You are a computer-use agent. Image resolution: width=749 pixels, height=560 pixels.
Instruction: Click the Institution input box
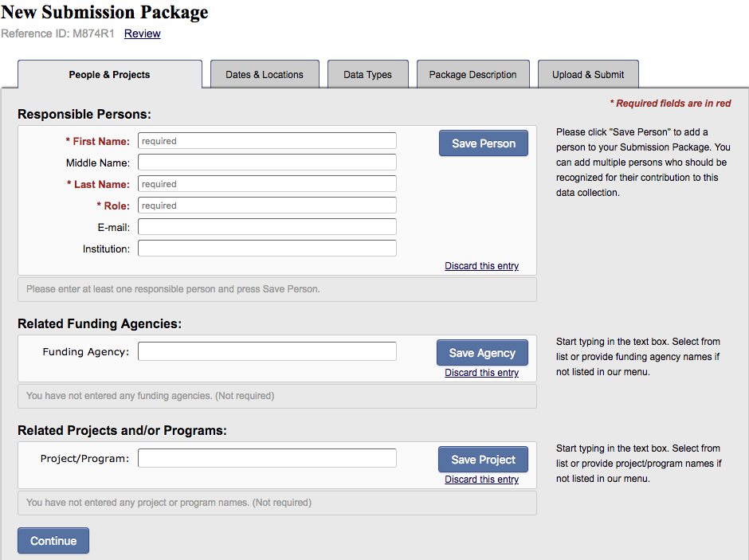coord(267,249)
